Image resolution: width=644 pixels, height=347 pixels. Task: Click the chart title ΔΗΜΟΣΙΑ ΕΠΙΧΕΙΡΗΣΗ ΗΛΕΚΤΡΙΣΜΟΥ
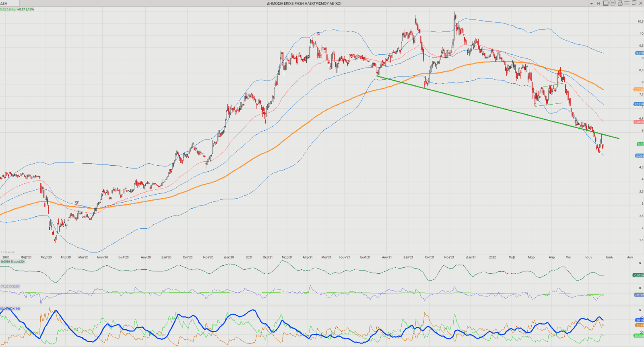[304, 4]
